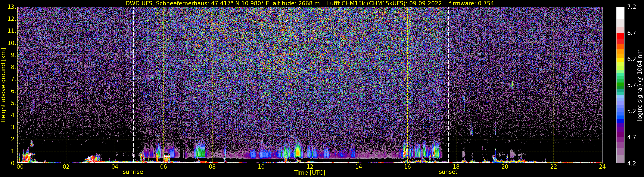Click the "Time [UTC]" axis label

pyautogui.click(x=310, y=173)
